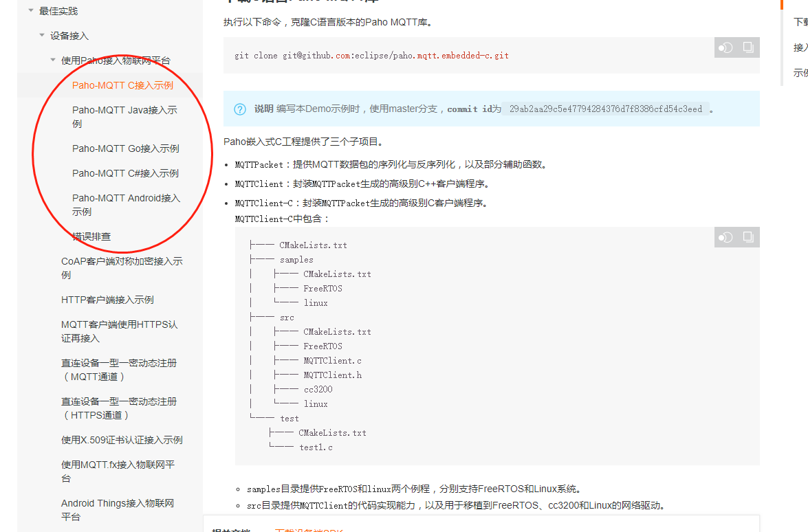808x532 pixels.
Task: Click the sentence Paho嵌入式C工程提供了三个子项目
Action: [x=305, y=142]
